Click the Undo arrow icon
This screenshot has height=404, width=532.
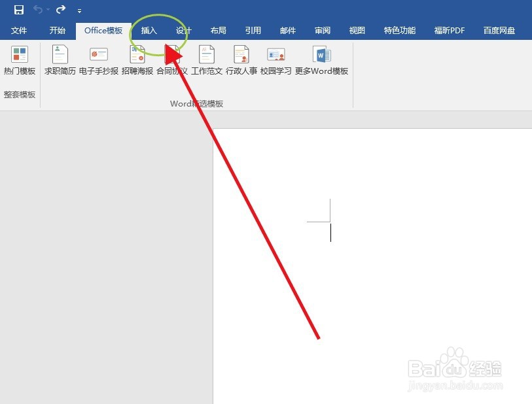click(38, 10)
